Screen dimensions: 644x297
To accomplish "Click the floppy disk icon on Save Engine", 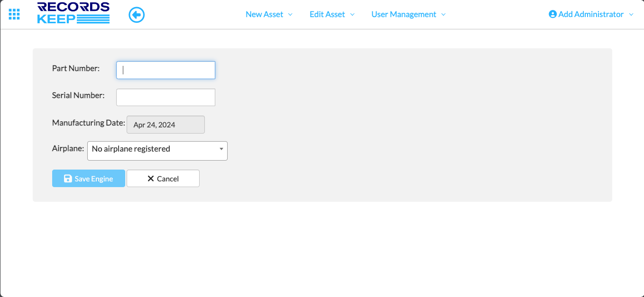I will [x=68, y=179].
